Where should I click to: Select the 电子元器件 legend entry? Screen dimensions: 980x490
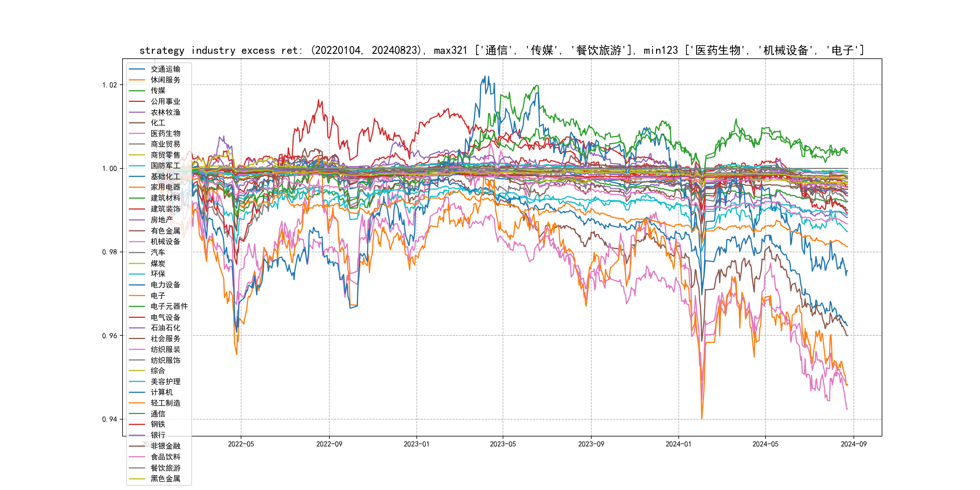point(169,306)
